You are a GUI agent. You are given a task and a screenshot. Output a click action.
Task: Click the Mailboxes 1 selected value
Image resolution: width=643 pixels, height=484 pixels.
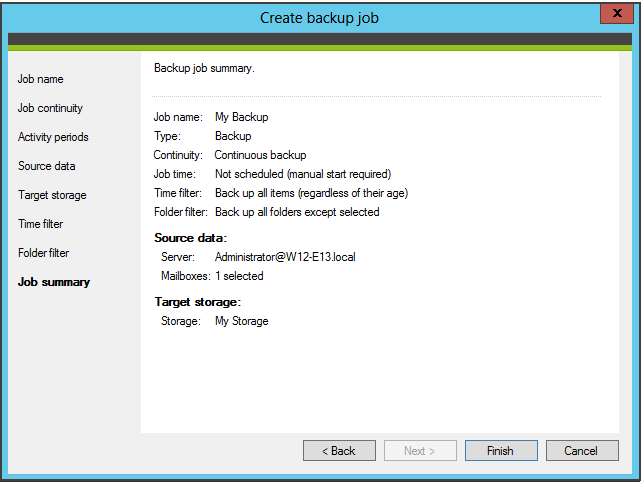coord(239,276)
